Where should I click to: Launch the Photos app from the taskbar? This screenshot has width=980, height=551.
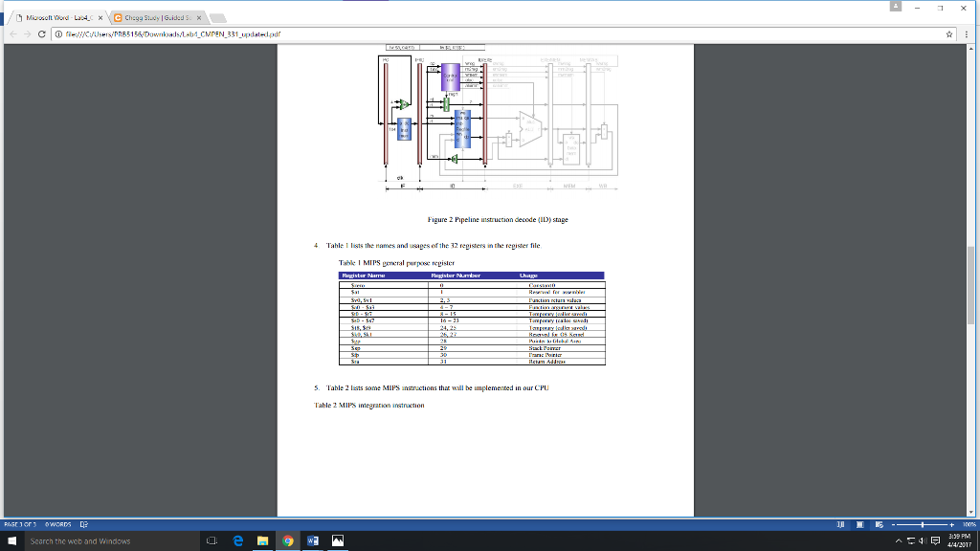(x=336, y=540)
